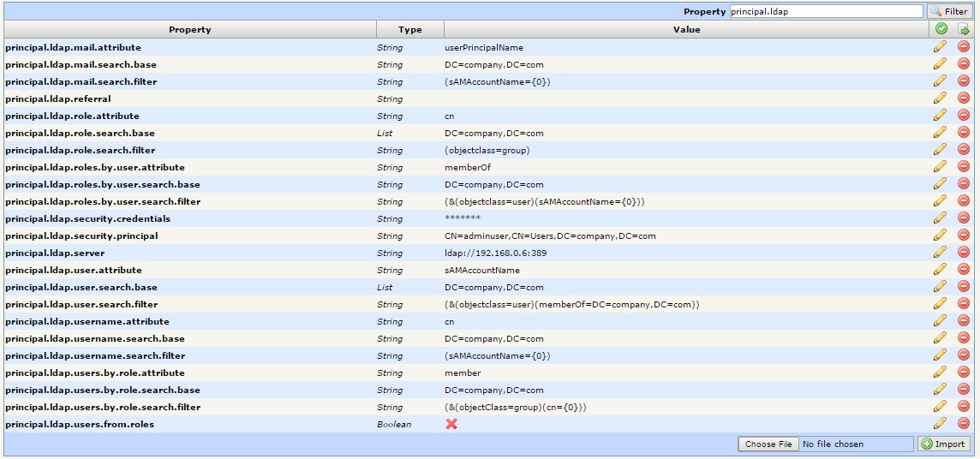Edit the principal.ldap.server property
Image resolution: width=980 pixels, height=459 pixels.
coord(940,253)
